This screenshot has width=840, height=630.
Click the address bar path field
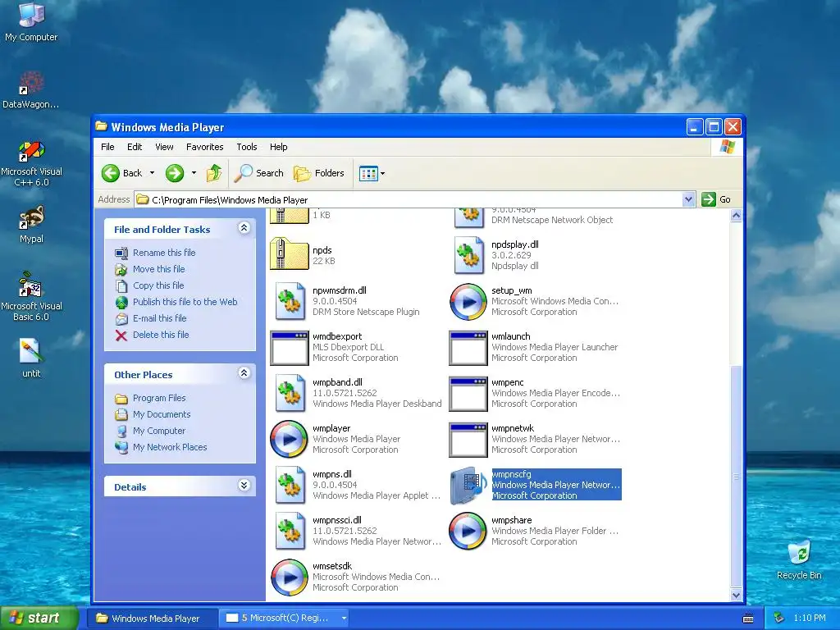click(x=410, y=200)
